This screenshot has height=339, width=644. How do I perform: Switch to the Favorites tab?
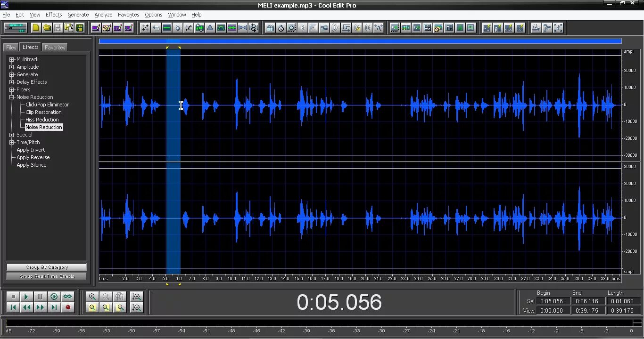click(54, 47)
